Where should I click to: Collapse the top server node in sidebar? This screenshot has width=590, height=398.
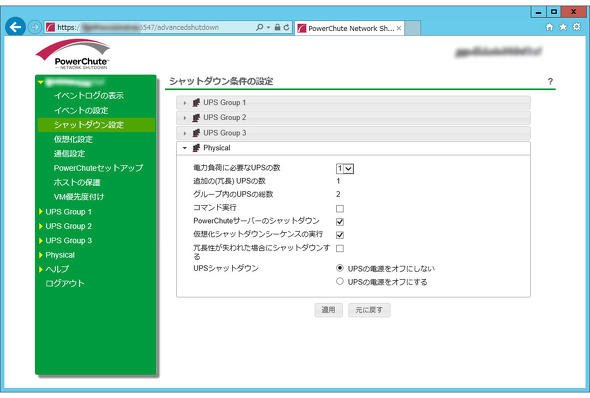point(41,82)
